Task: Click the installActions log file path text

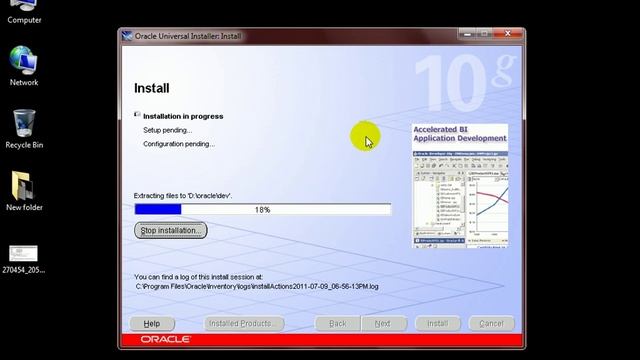Action: coord(257,287)
